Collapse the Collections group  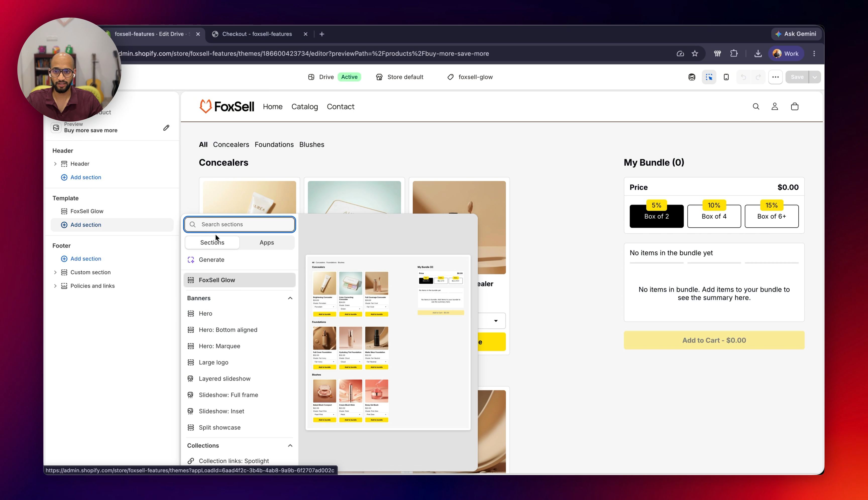coord(290,445)
